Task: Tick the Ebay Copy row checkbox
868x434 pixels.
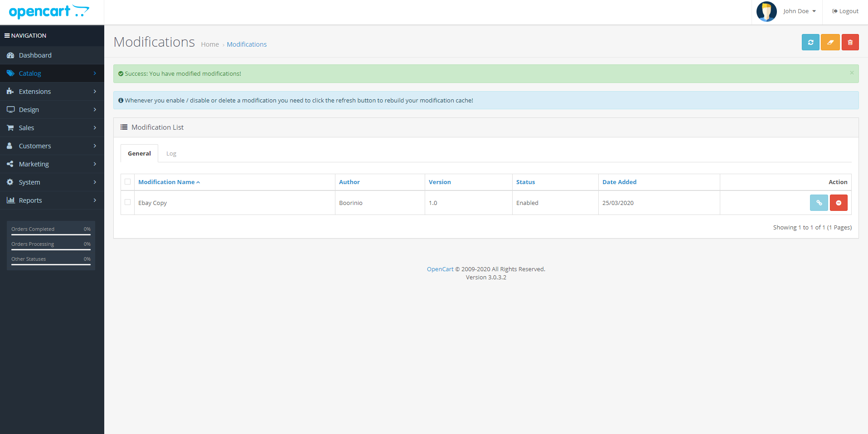Action: pyautogui.click(x=128, y=202)
